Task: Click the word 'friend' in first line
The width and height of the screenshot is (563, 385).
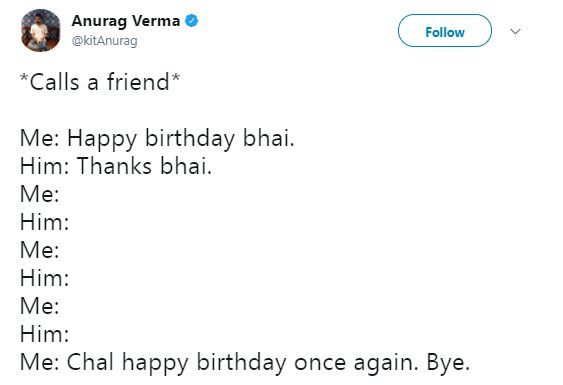Action: coord(138,82)
